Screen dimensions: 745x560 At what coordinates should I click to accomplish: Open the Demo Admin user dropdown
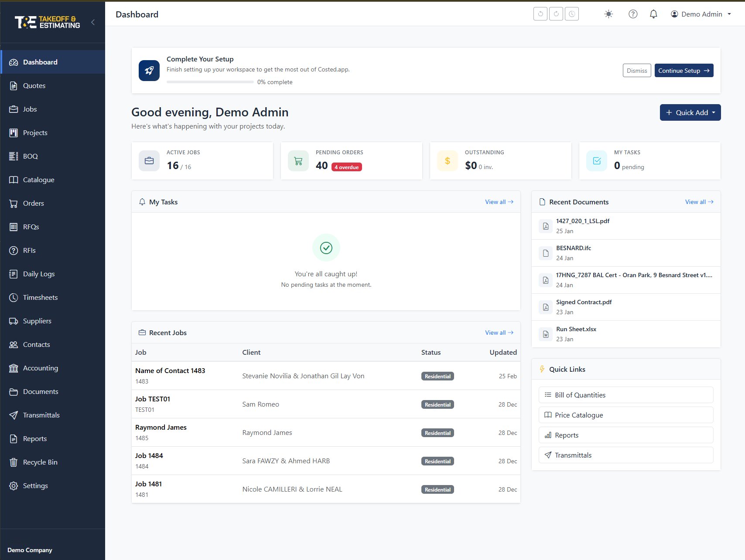[701, 14]
